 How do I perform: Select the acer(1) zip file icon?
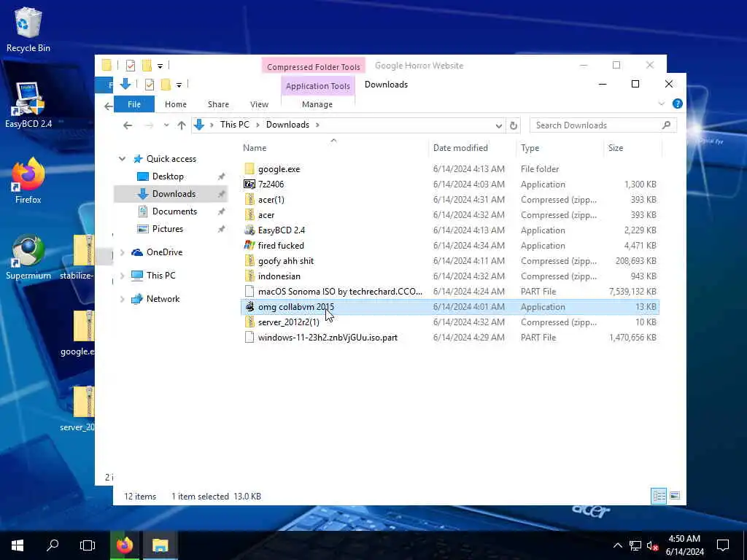pos(249,200)
